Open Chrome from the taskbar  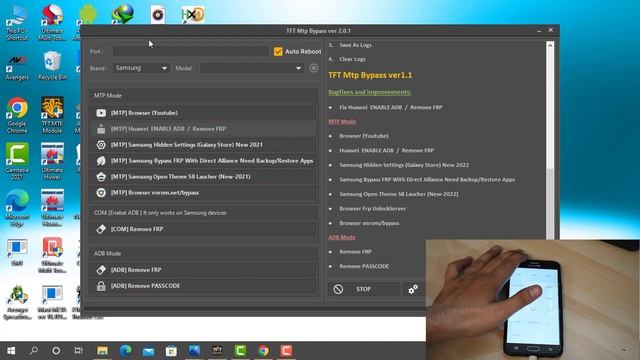point(263,351)
